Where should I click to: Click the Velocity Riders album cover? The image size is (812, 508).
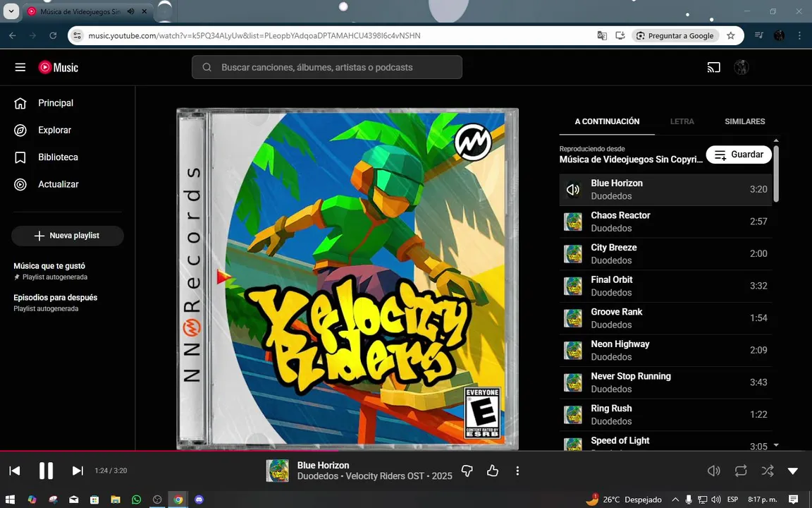pos(347,279)
